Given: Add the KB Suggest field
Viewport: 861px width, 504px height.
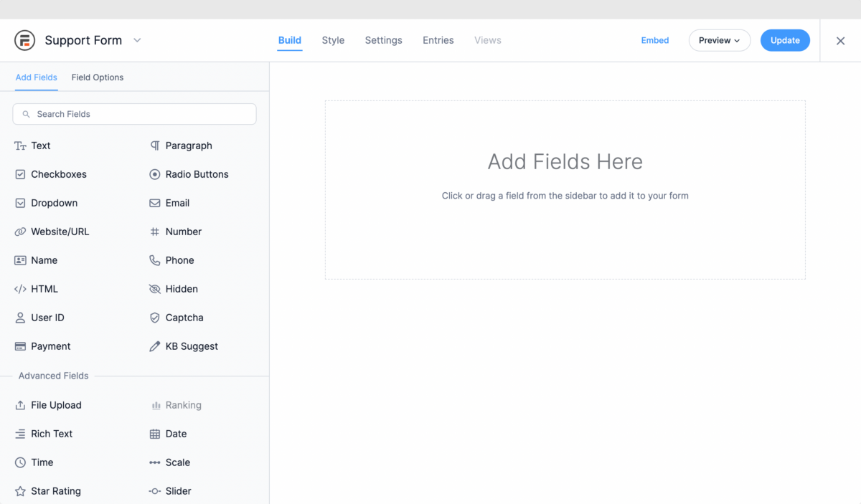Looking at the screenshot, I should click(191, 346).
